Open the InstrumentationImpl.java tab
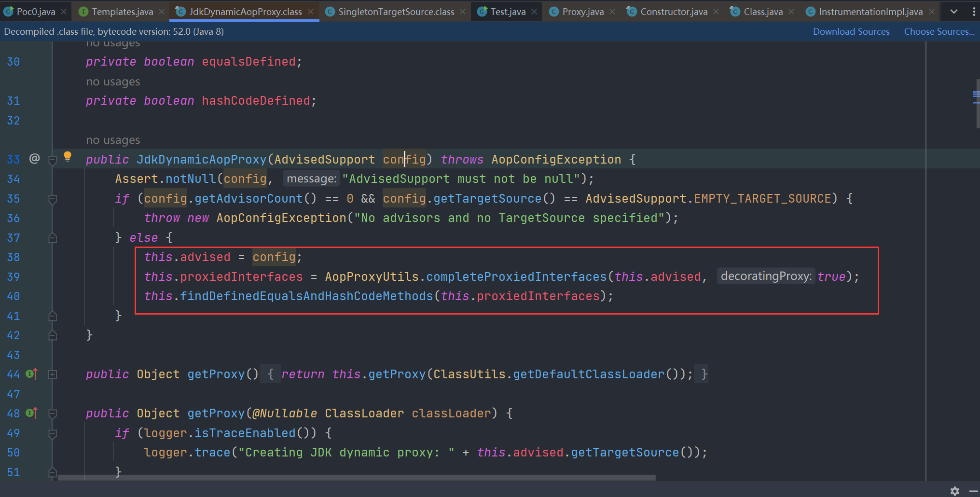Screen dimensions: 980x497 (x=870, y=12)
